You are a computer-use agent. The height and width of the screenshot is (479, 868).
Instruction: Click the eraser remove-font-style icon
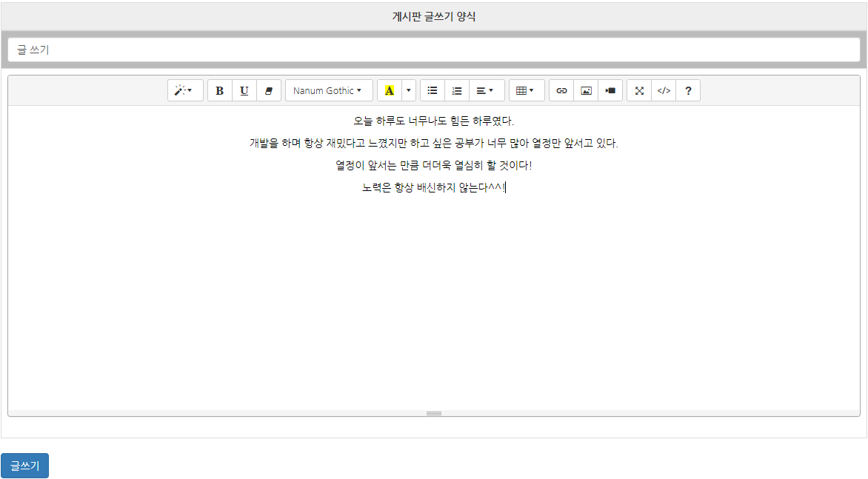click(269, 91)
